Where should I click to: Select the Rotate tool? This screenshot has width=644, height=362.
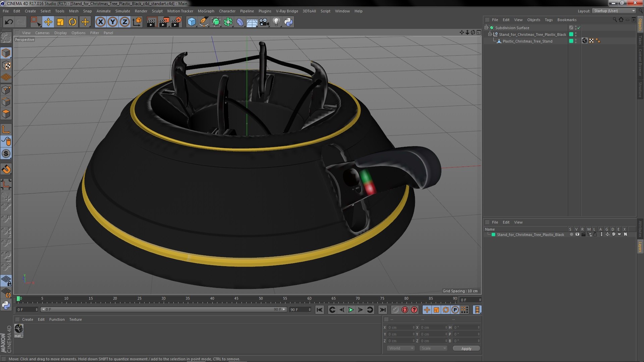point(72,22)
